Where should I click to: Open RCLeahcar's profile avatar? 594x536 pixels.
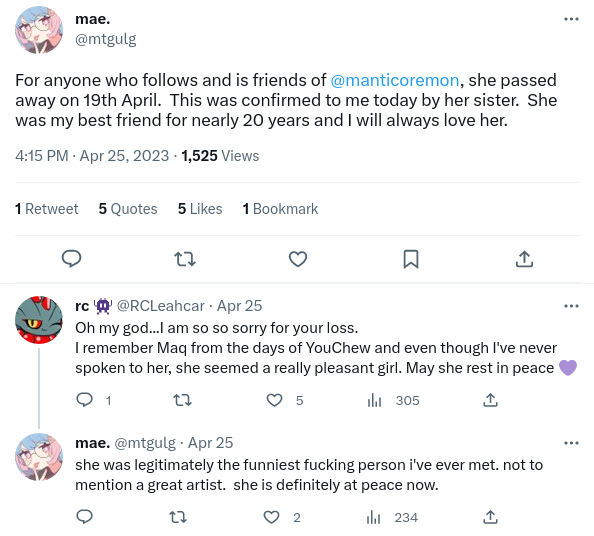click(x=39, y=320)
